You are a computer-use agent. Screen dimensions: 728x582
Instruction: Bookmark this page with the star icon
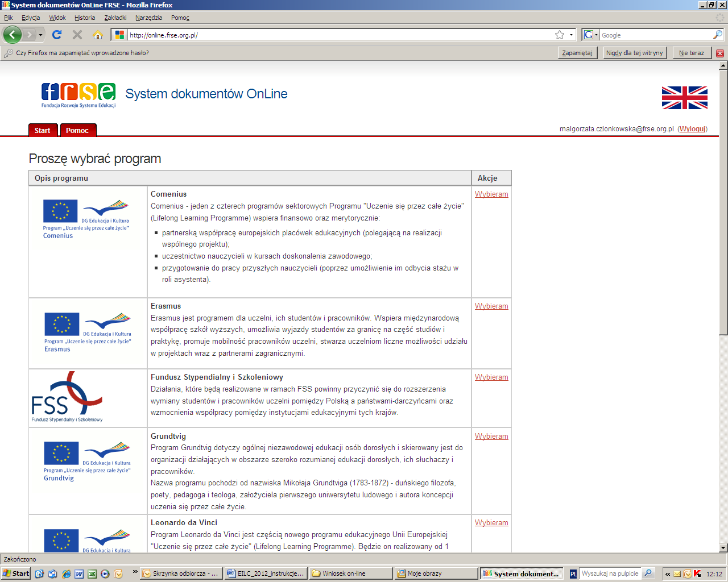[560, 35]
